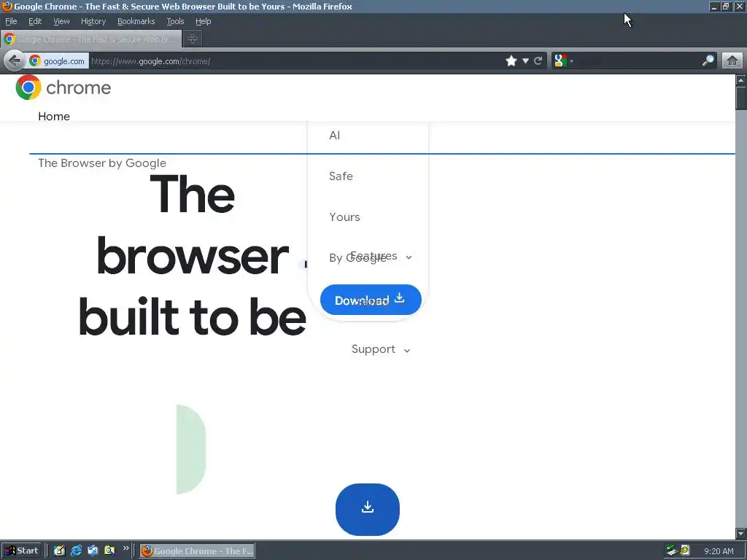Click the second system tray icon
The height and width of the screenshot is (560, 747).
685,551
